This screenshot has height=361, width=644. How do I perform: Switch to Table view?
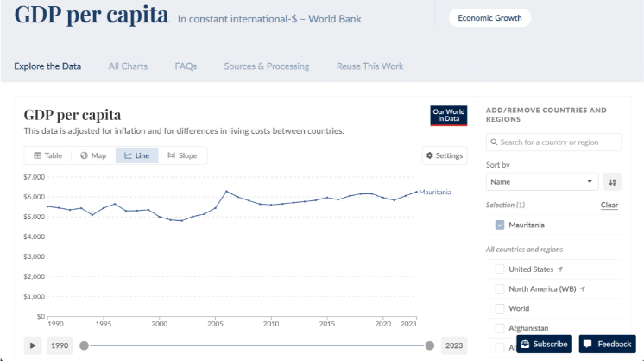[x=48, y=155]
